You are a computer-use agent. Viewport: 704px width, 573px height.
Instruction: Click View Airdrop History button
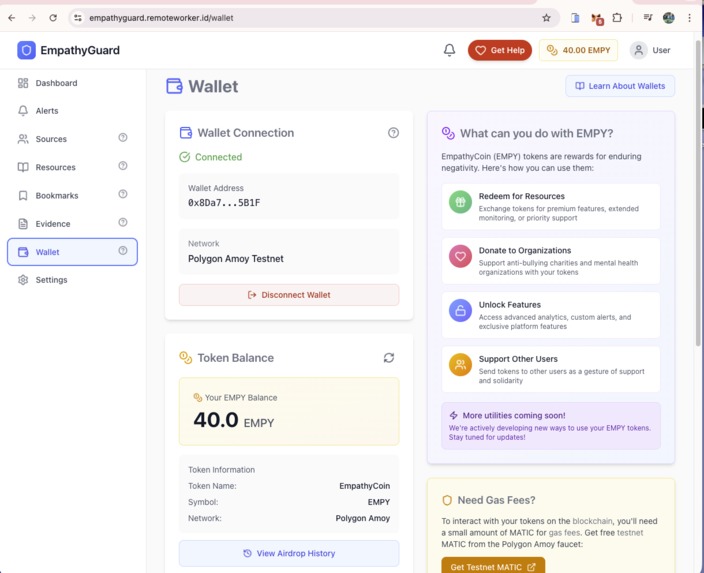click(x=289, y=554)
